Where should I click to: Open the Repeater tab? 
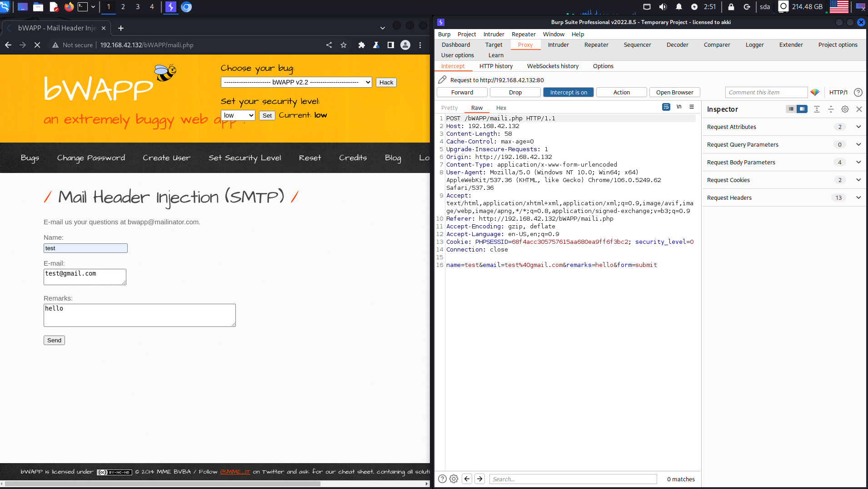coord(596,44)
